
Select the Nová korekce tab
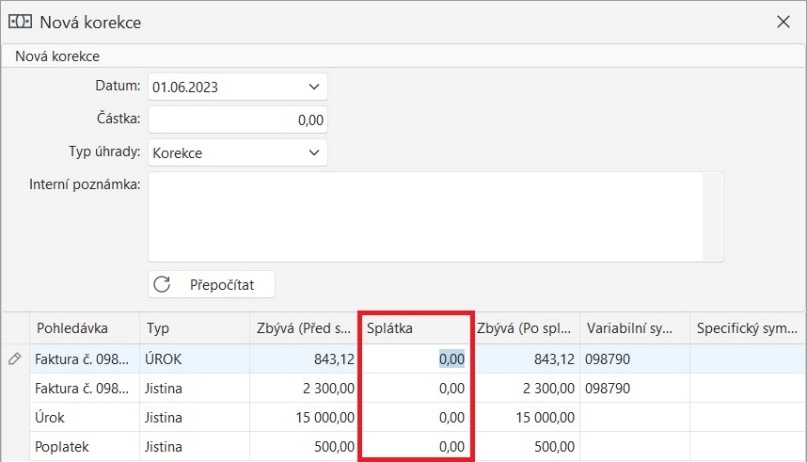57,57
